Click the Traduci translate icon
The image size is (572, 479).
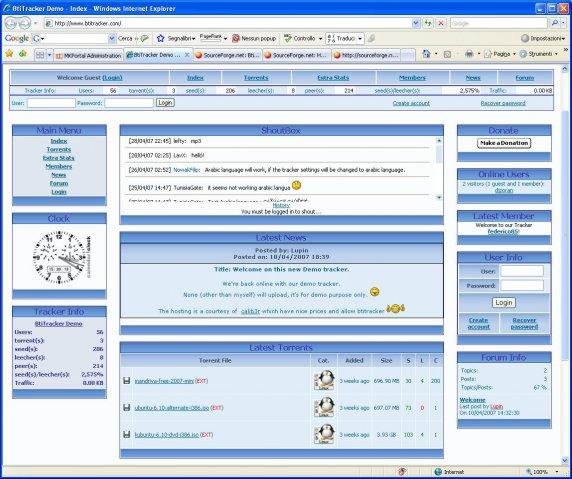[331, 38]
